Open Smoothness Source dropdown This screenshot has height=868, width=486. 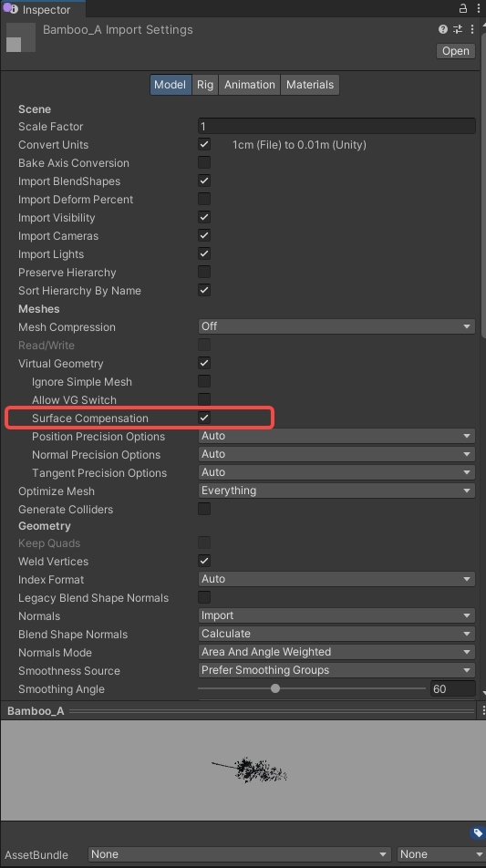(336, 670)
